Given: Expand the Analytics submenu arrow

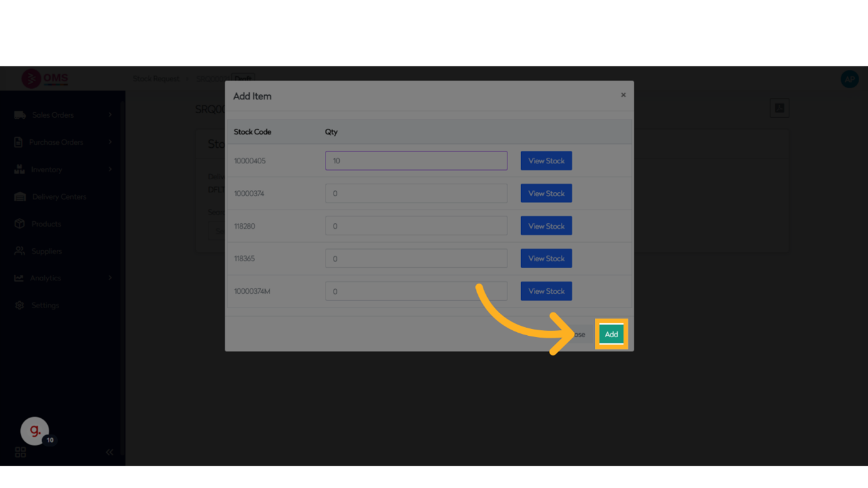Looking at the screenshot, I should (x=110, y=278).
